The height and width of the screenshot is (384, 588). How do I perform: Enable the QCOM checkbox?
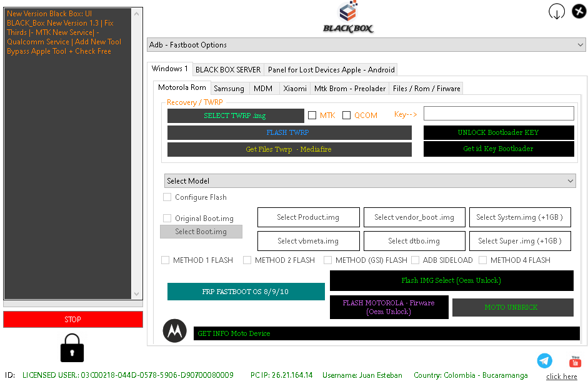347,116
